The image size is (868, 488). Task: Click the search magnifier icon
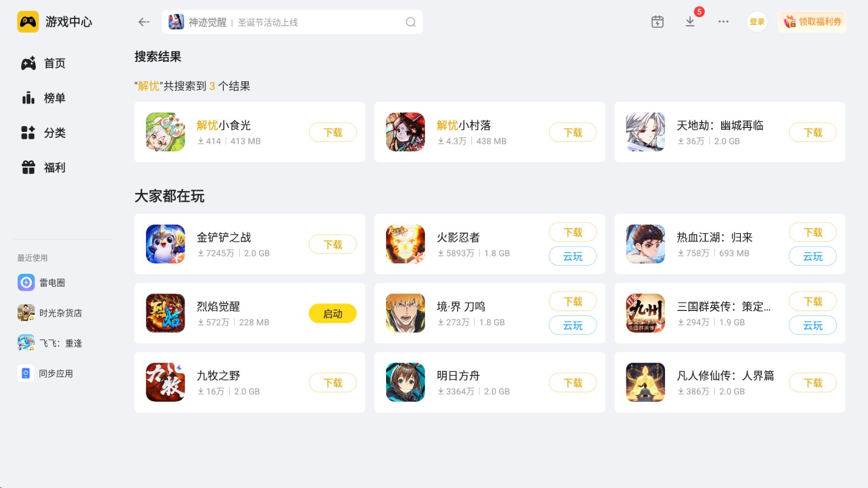[410, 22]
